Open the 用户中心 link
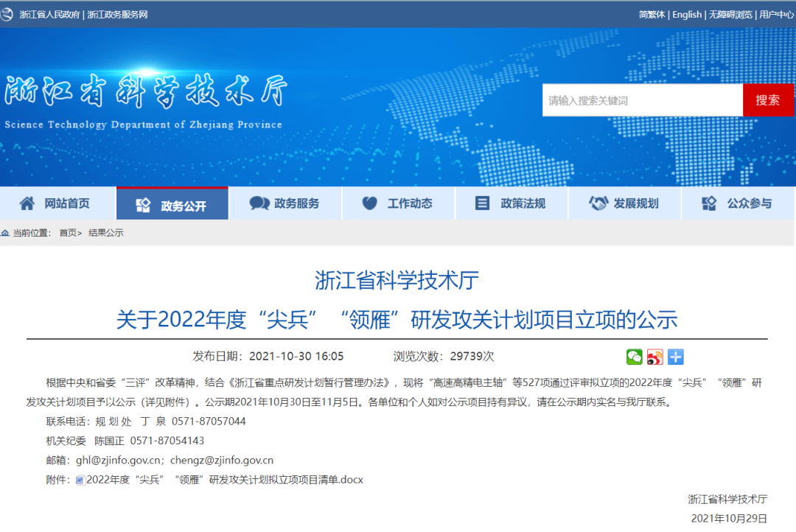 [776, 14]
